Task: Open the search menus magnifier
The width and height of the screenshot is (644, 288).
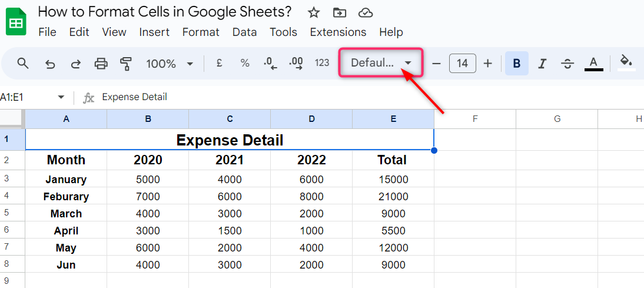Action: [x=23, y=63]
